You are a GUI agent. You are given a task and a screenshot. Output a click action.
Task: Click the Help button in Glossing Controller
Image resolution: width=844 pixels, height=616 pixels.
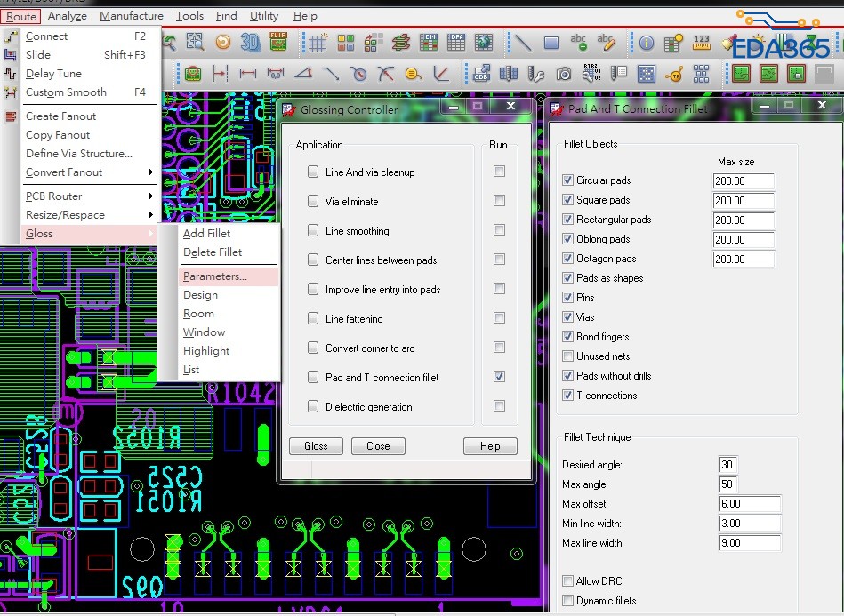(490, 446)
